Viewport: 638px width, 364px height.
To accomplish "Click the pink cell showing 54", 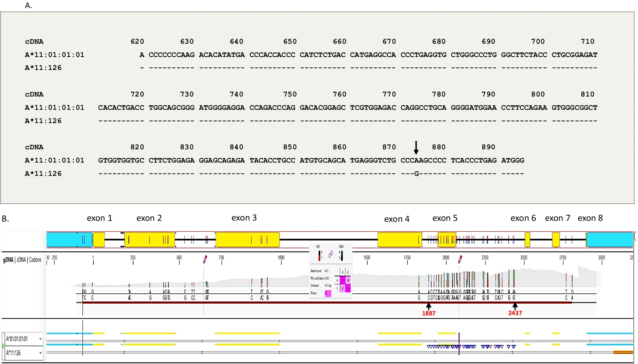I will click(x=348, y=280).
